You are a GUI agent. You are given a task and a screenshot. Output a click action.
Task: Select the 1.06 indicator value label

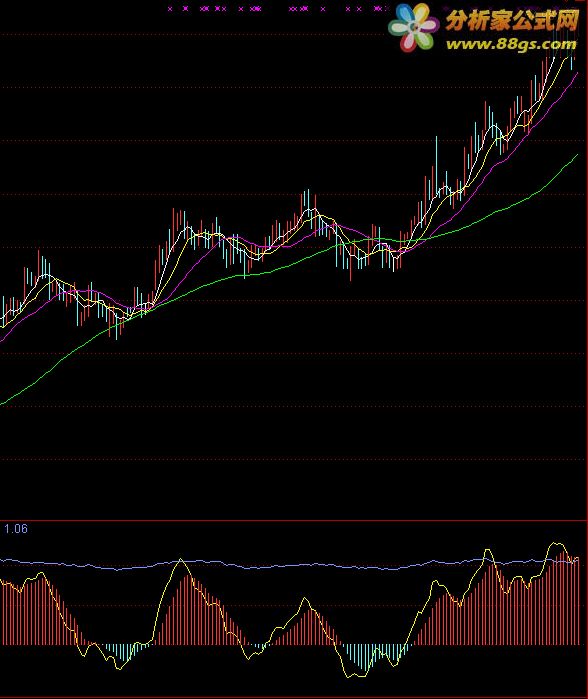coord(16,529)
